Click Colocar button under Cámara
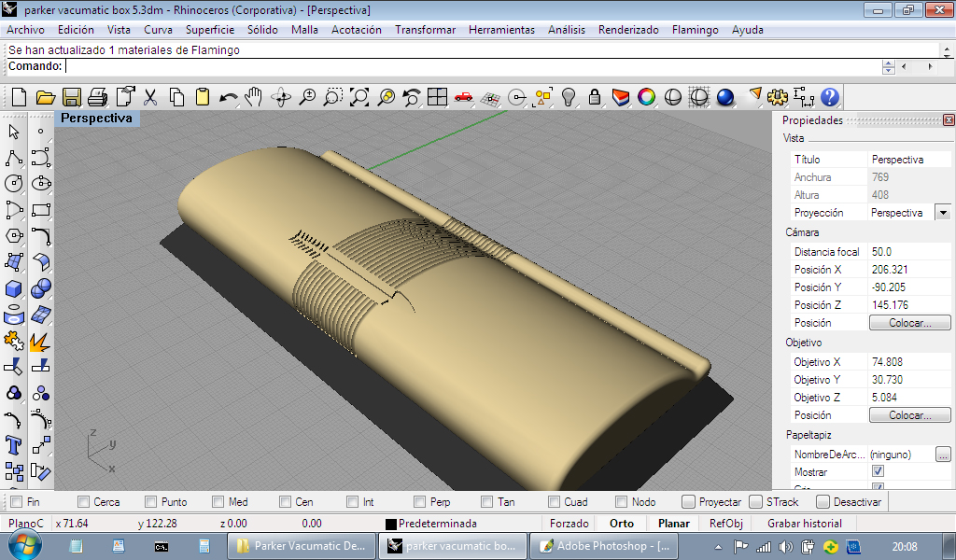 coord(909,323)
